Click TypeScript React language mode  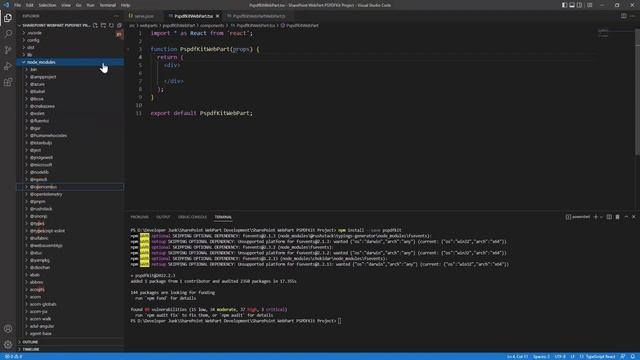coord(598,356)
